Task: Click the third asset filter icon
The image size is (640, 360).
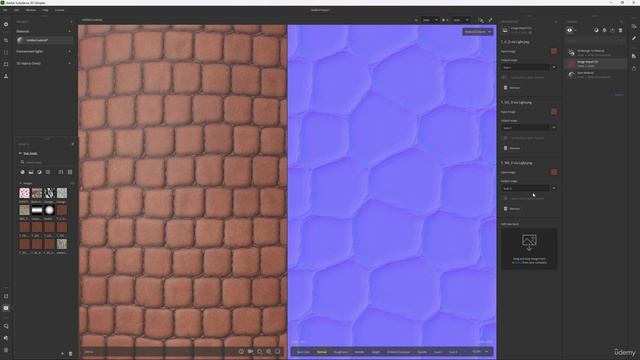Action: pos(40,172)
